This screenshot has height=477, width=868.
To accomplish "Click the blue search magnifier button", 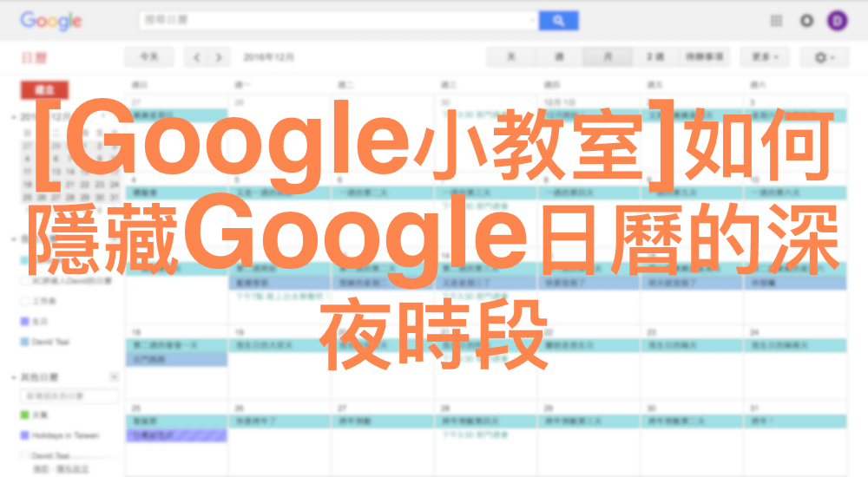I will (x=558, y=21).
